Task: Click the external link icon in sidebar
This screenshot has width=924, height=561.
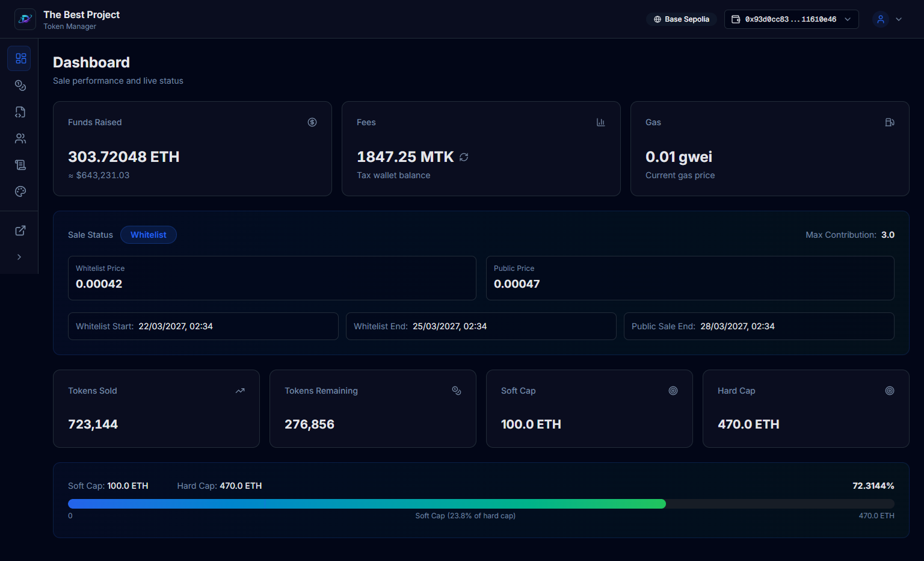Action: pyautogui.click(x=20, y=231)
